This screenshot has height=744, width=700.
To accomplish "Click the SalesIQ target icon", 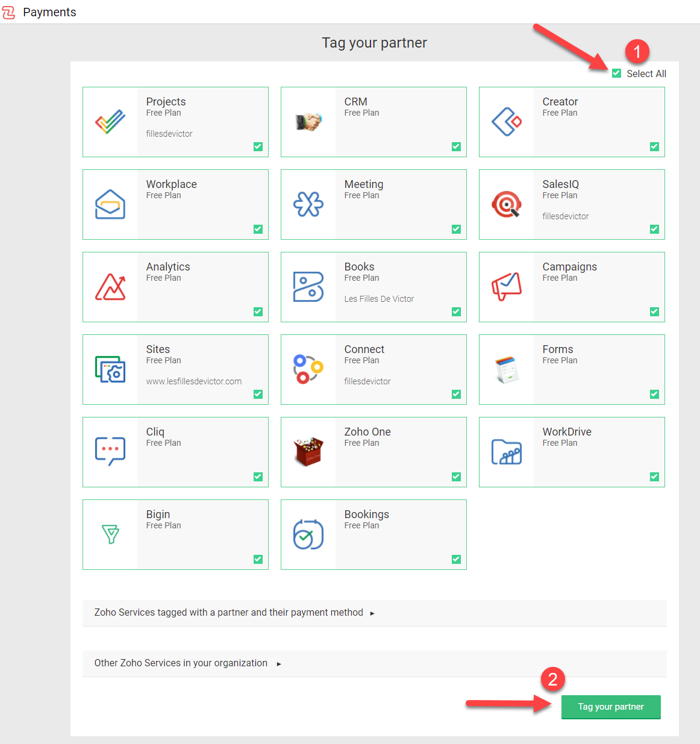I will tap(507, 204).
